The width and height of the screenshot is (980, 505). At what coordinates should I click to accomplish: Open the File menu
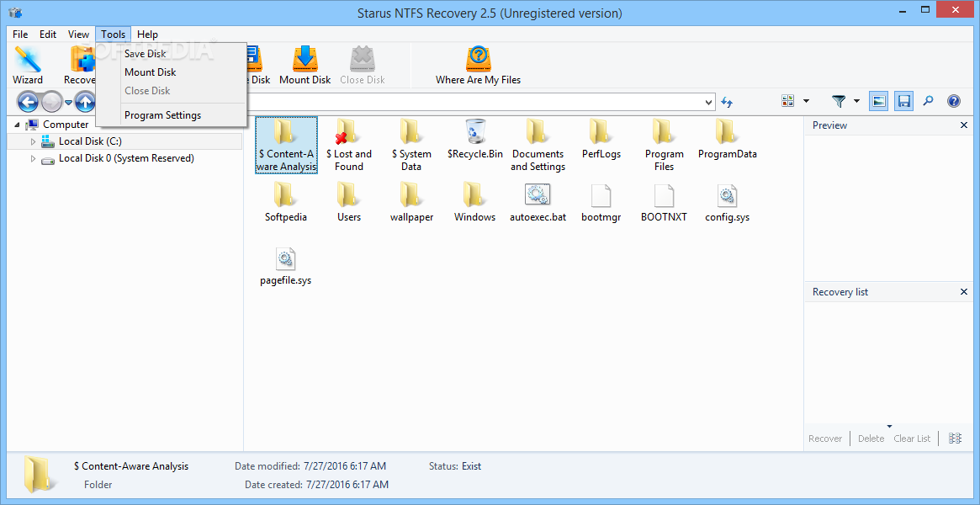20,35
